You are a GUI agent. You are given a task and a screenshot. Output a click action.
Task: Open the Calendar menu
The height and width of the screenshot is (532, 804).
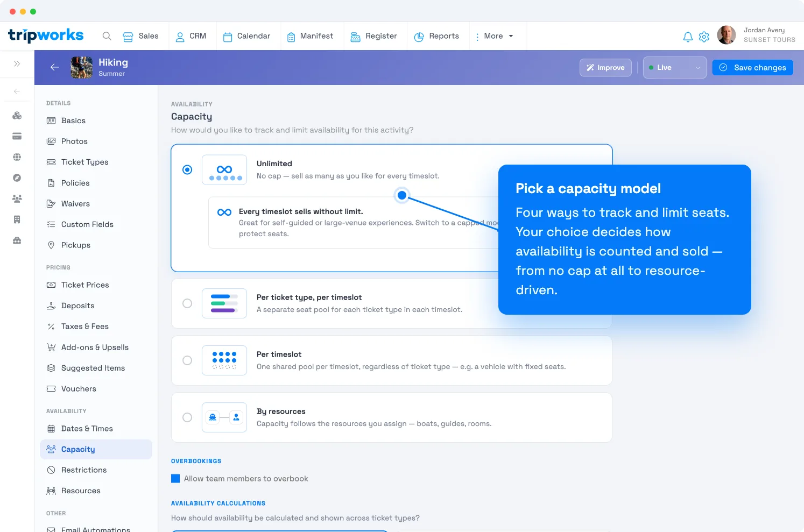247,36
